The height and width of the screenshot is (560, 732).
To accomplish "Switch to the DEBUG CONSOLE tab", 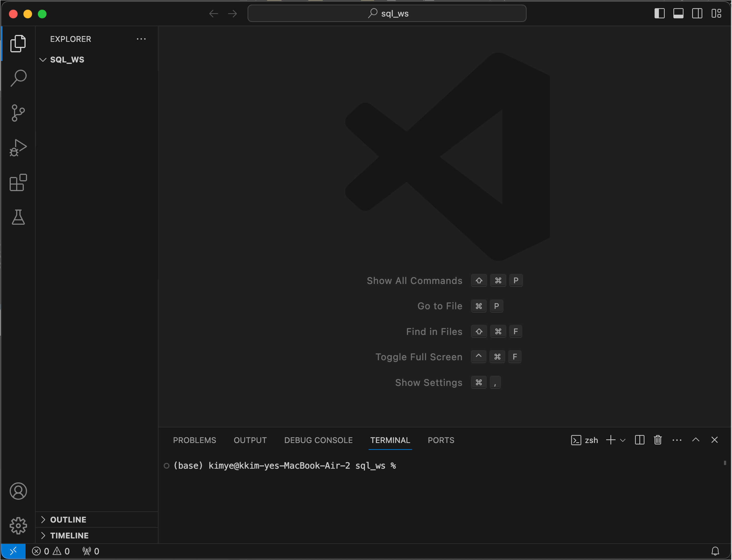I will [318, 440].
